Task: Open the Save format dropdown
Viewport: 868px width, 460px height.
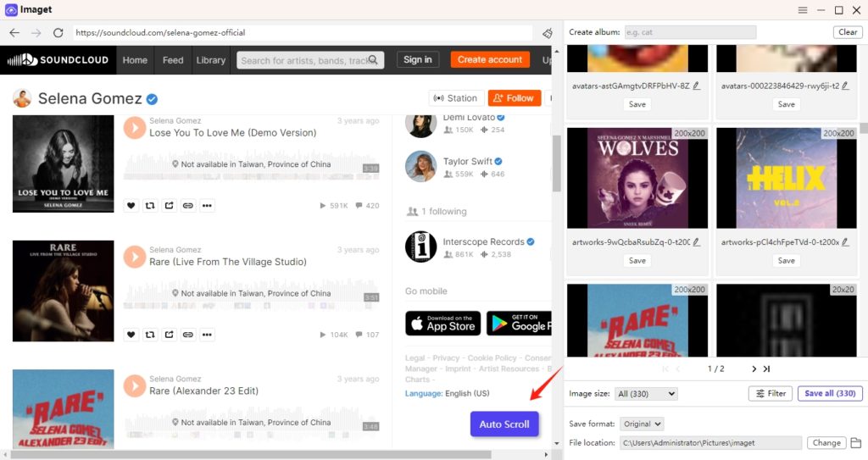Action: click(642, 424)
